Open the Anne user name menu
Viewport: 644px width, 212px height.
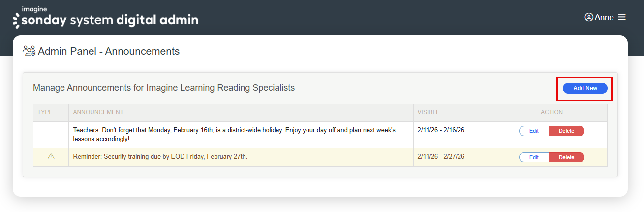604,17
